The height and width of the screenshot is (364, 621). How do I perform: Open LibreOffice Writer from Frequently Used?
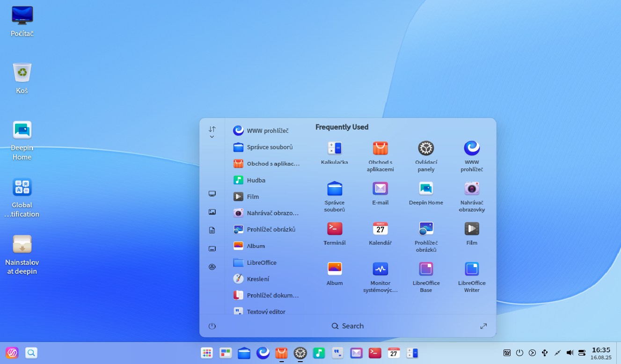(472, 277)
